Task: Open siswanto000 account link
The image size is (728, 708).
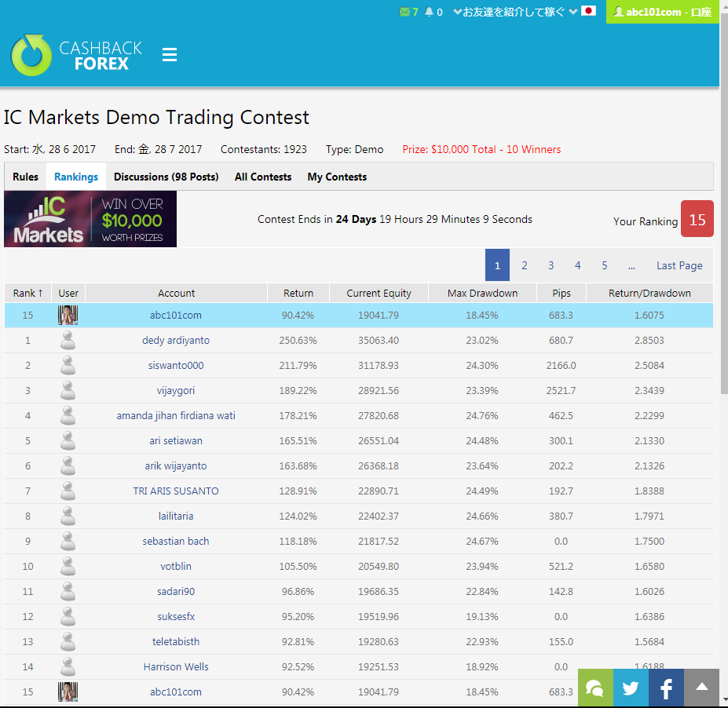Action: [x=176, y=365]
